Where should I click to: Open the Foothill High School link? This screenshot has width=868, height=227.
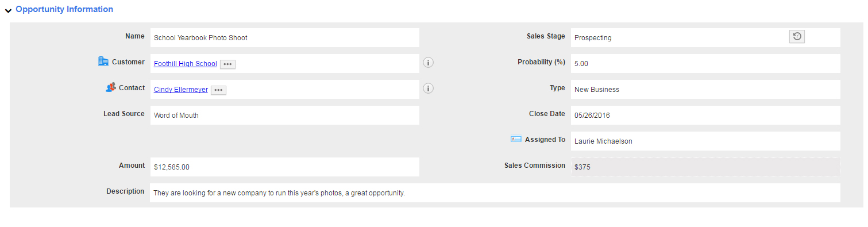click(x=186, y=64)
